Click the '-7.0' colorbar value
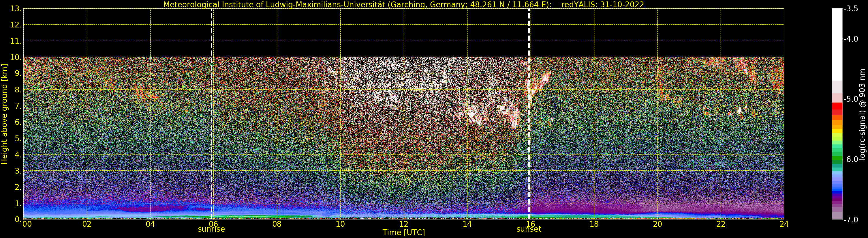The width and height of the screenshot is (868, 238). 850,220
